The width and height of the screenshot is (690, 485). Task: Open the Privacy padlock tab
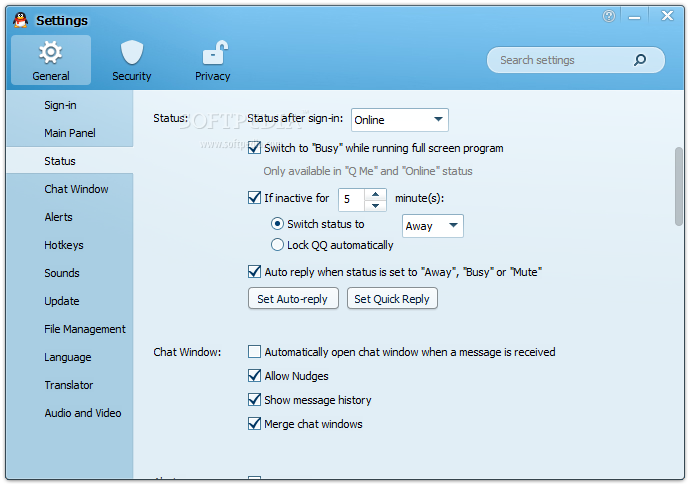pyautogui.click(x=213, y=60)
